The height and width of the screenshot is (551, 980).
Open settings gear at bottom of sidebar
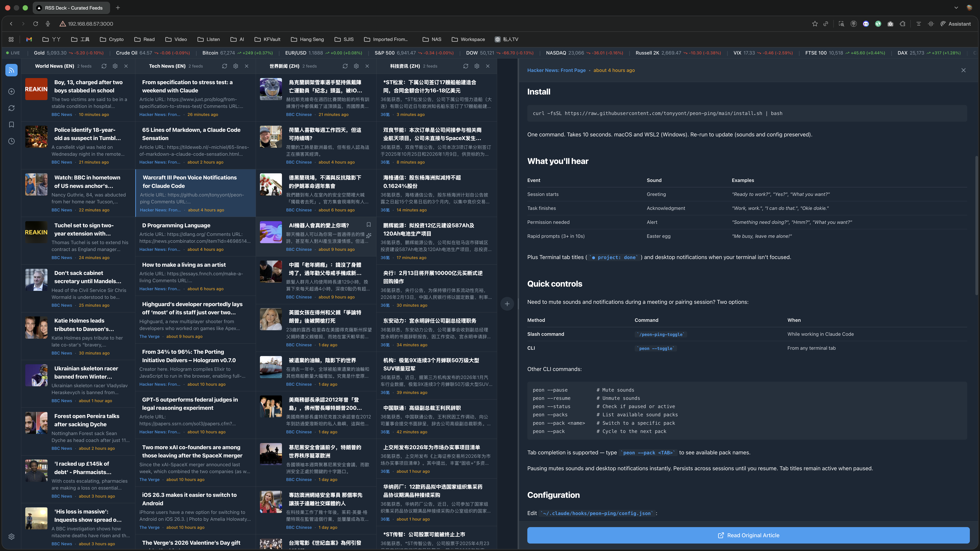(x=11, y=536)
